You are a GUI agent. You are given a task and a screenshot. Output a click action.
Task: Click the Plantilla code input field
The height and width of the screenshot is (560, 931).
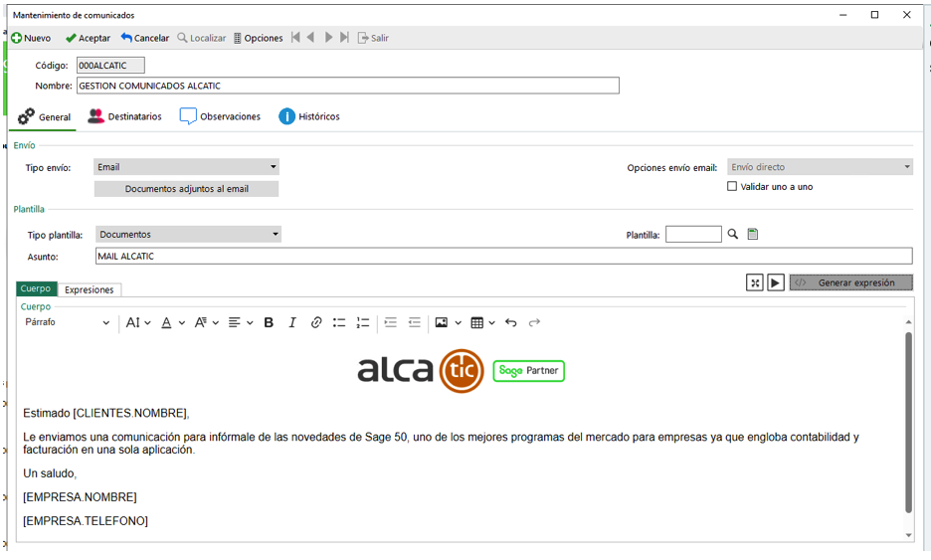[x=693, y=234]
